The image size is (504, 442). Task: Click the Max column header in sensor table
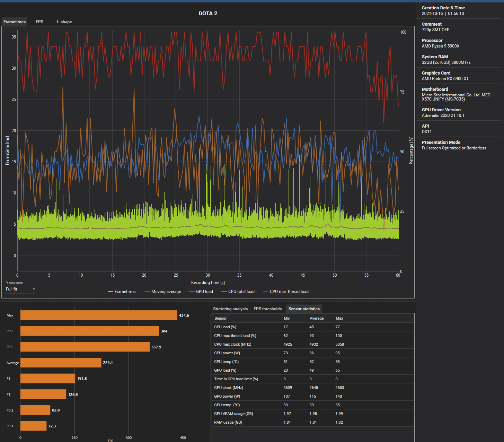(339, 318)
